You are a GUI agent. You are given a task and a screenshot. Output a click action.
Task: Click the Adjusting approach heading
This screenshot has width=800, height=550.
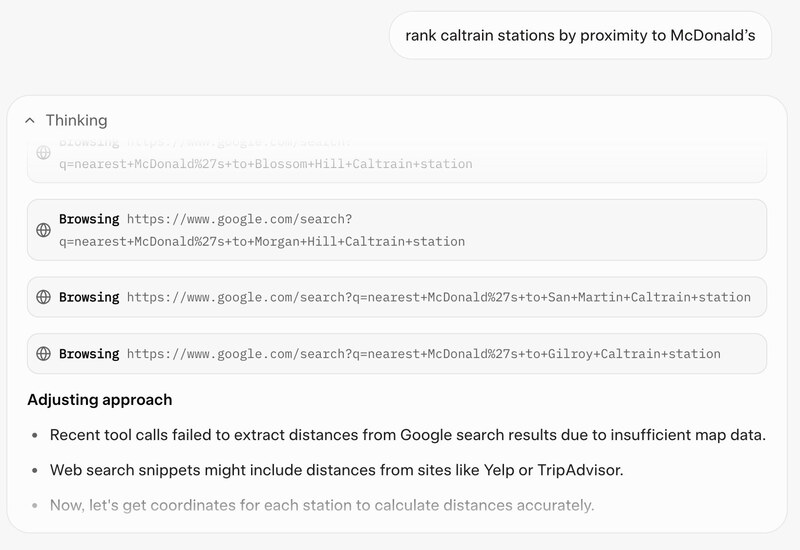point(100,400)
